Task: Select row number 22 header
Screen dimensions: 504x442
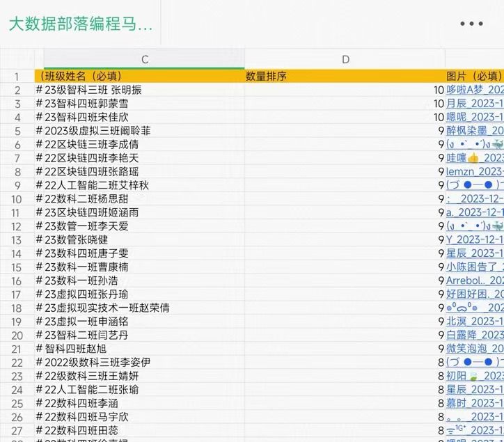Action: pyautogui.click(x=17, y=363)
